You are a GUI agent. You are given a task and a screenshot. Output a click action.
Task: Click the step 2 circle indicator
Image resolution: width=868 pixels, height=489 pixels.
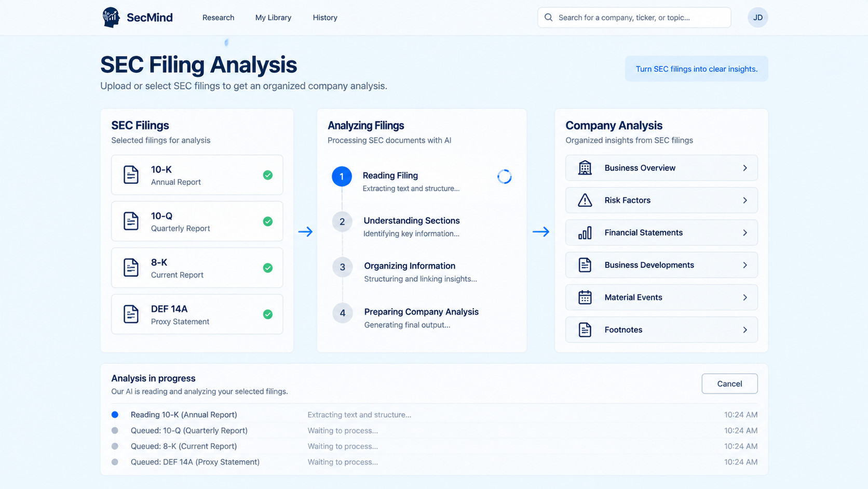click(x=342, y=222)
